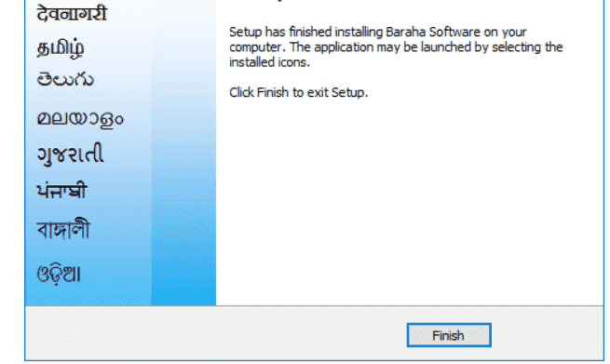The width and height of the screenshot is (610, 364).
Task: Click the word 'Finish' in instruction sentence
Action: 273,92
